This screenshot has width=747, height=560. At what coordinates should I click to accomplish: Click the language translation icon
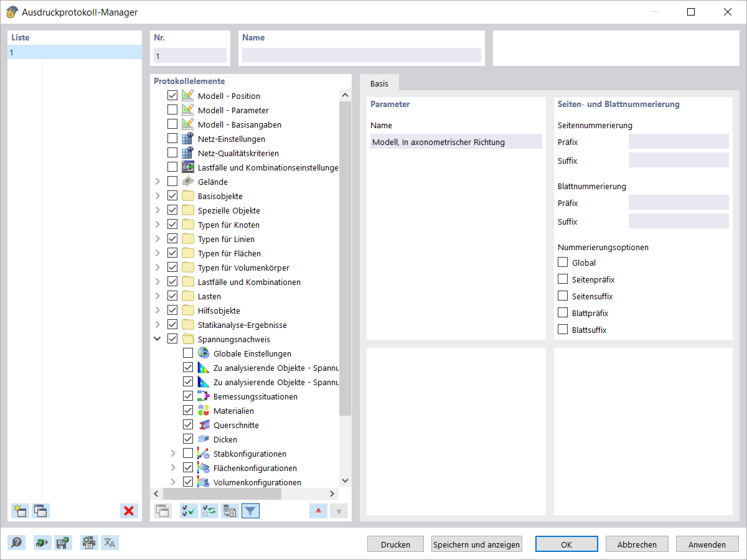pos(110,543)
